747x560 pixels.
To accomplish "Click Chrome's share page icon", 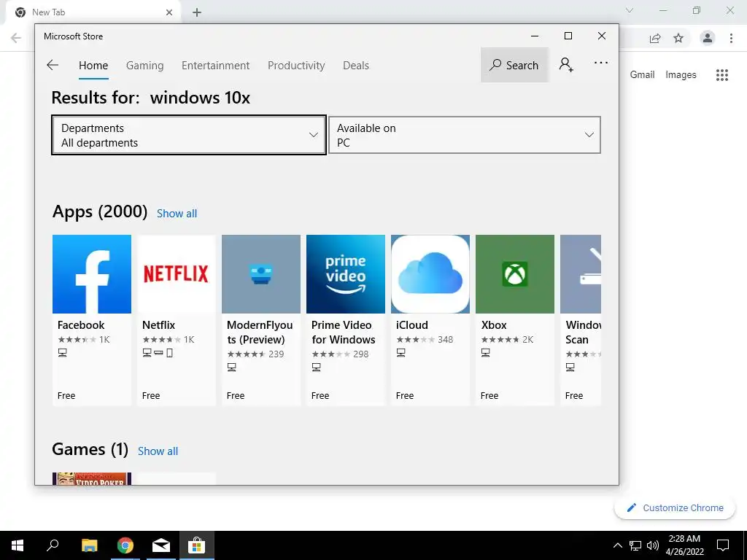I will 655,38.
